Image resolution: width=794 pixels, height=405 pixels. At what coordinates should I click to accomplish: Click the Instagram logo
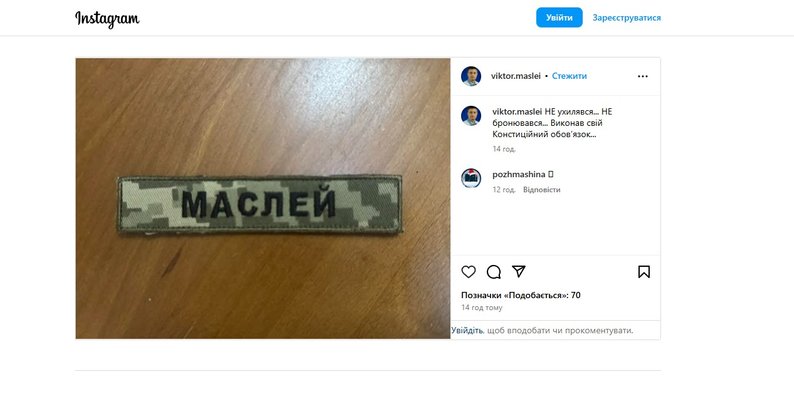(107, 18)
